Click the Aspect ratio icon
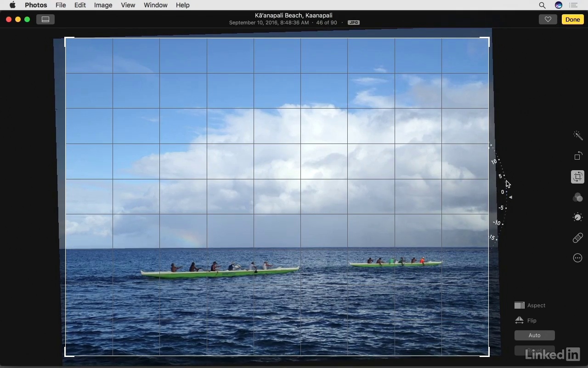The image size is (588, 368). pyautogui.click(x=519, y=305)
